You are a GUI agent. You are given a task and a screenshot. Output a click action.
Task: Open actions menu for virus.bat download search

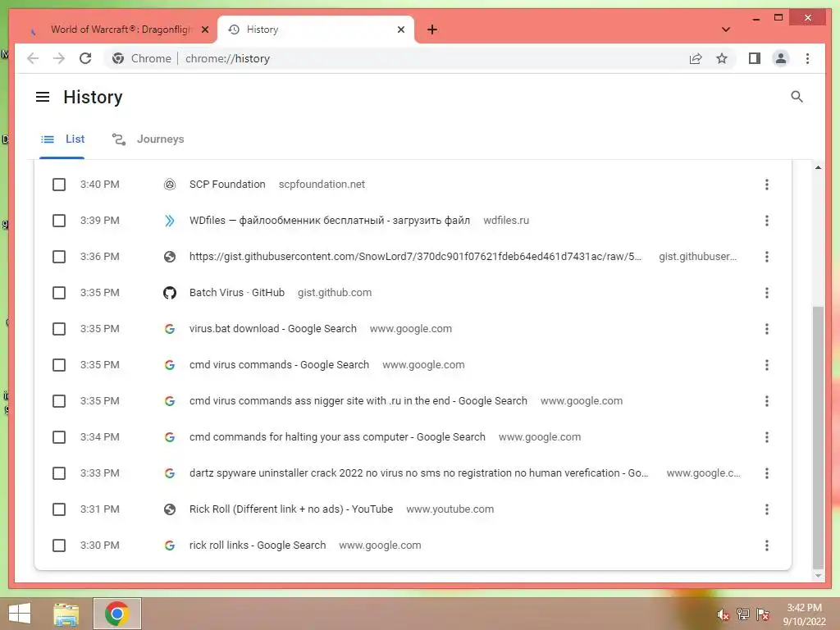[767, 329]
